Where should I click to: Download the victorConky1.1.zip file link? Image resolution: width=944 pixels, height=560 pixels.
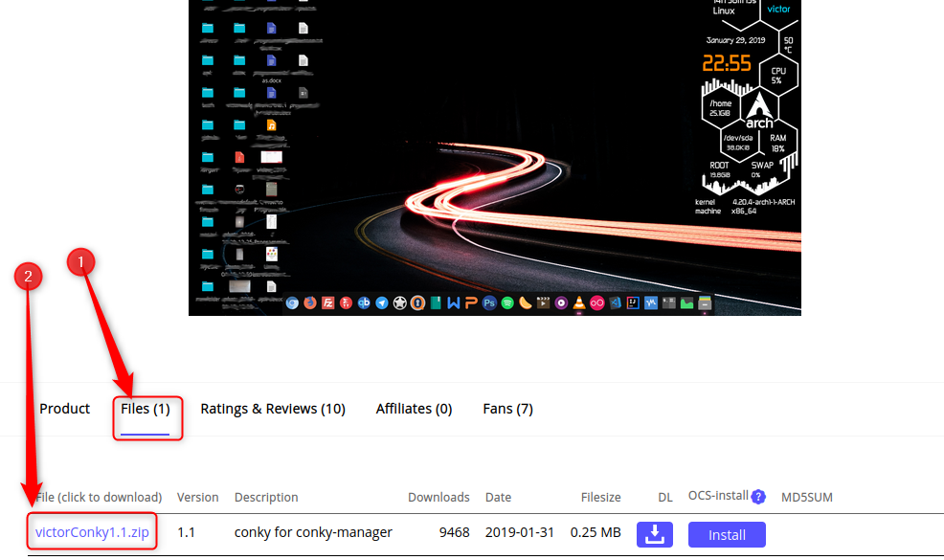click(92, 532)
